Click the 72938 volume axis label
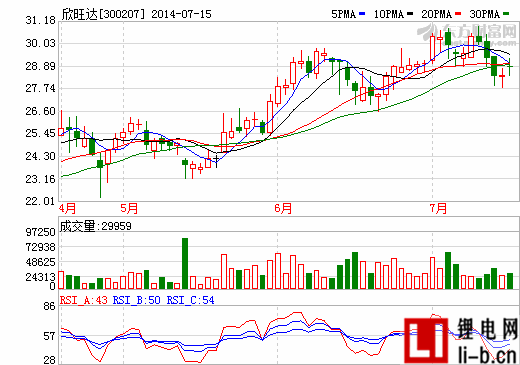 point(41,247)
